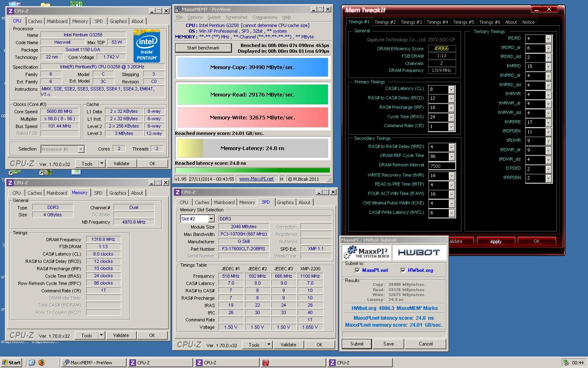
Task: Switch to Timings #6 tab in Mem TweakIt
Action: coord(489,22)
